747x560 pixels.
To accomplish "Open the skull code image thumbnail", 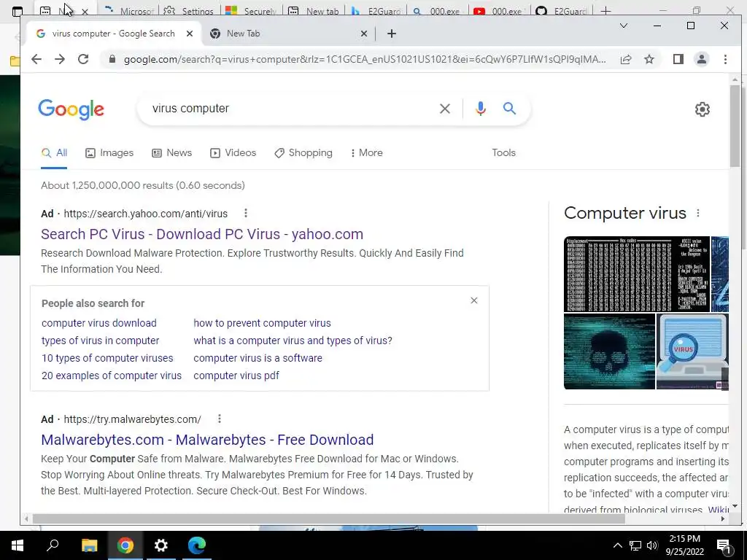I will [x=609, y=351].
